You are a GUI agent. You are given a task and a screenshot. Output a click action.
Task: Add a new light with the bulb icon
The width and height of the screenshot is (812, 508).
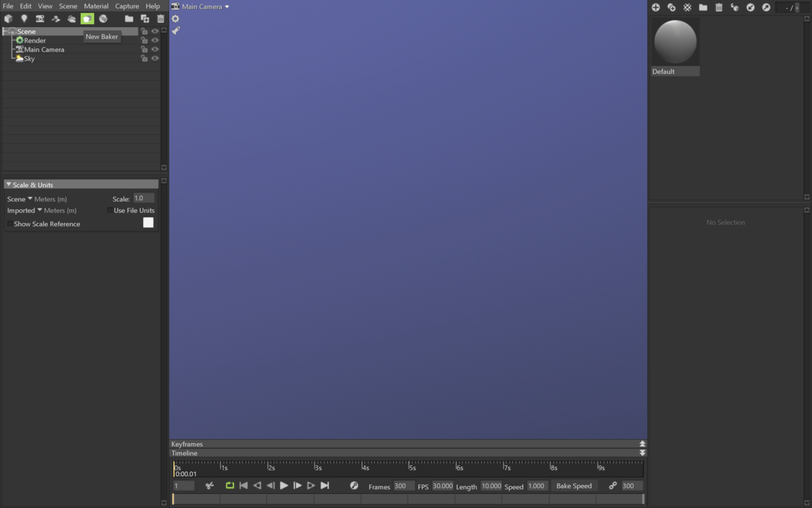pyautogui.click(x=24, y=18)
